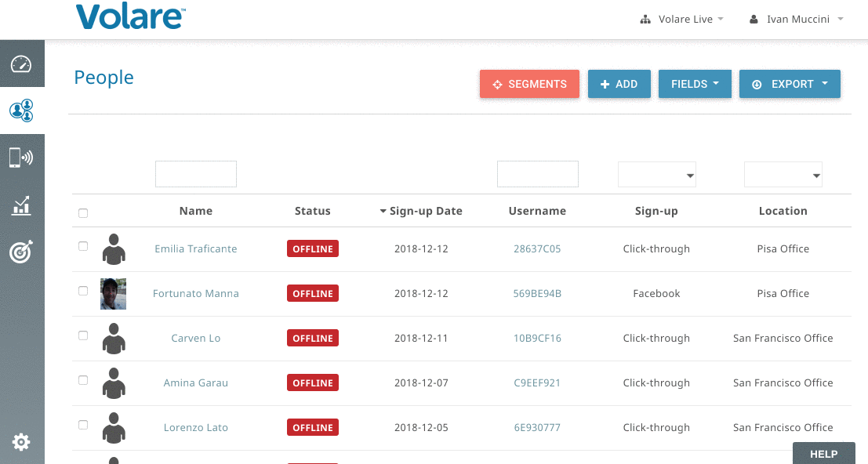868x464 pixels.
Task: Open the target goals sidebar icon
Action: coord(22,252)
